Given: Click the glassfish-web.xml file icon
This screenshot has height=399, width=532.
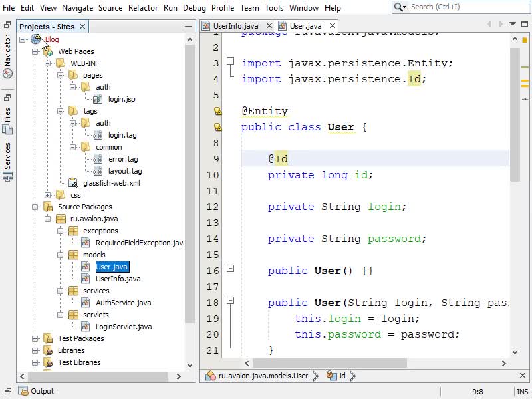Looking at the screenshot, I should [x=73, y=183].
